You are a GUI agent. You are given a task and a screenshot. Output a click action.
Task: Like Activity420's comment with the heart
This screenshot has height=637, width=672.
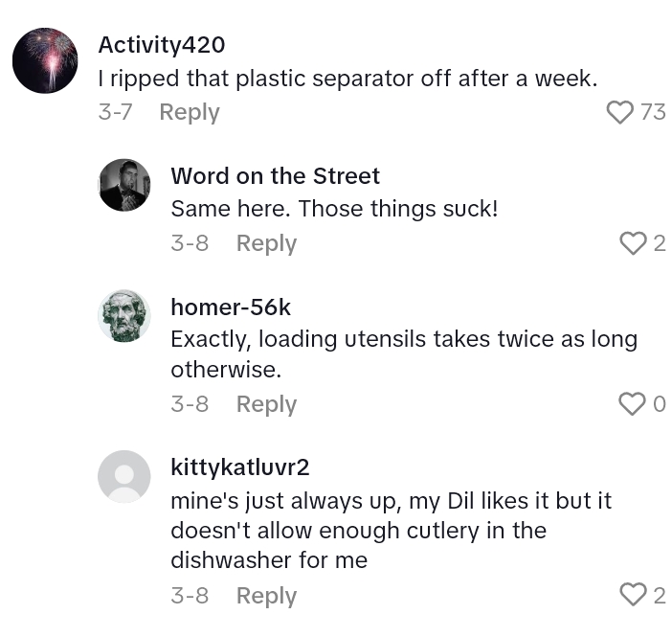[x=620, y=113]
